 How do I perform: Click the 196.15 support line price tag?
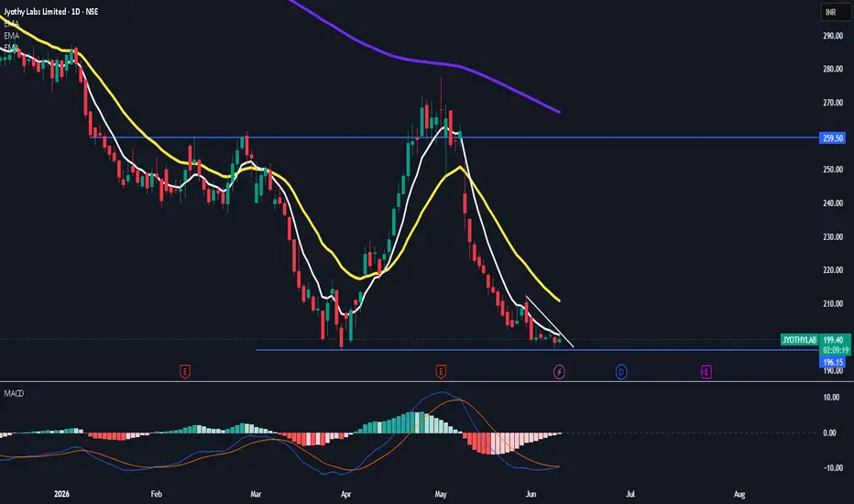(832, 362)
